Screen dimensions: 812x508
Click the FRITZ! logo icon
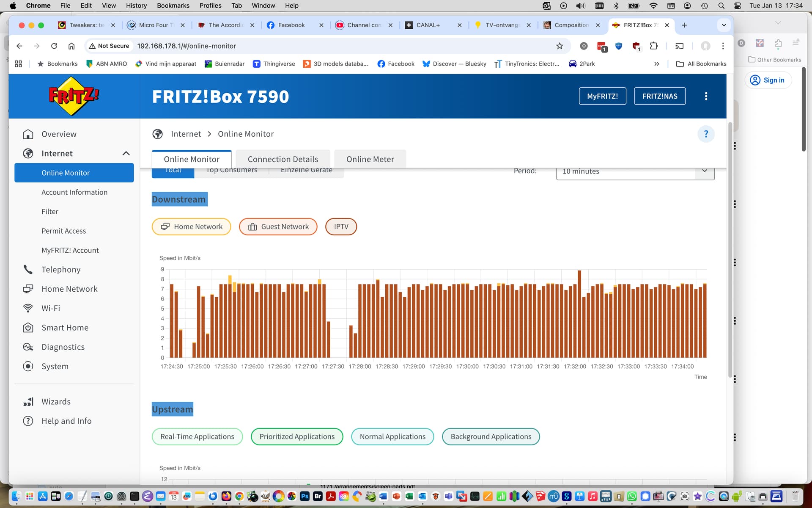74,96
